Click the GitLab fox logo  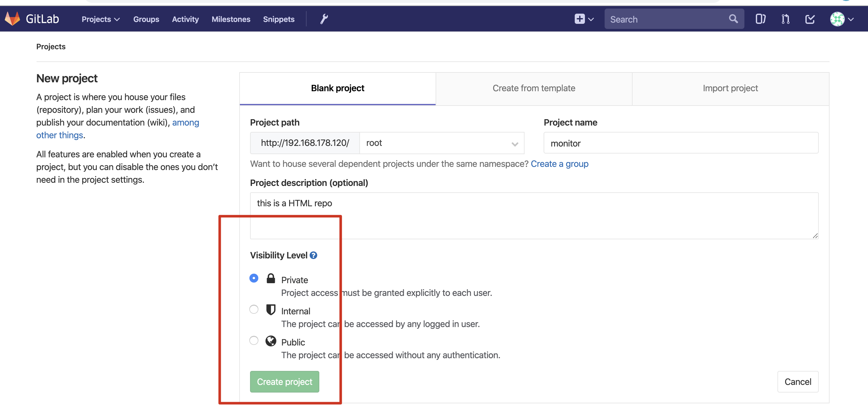[x=12, y=19]
